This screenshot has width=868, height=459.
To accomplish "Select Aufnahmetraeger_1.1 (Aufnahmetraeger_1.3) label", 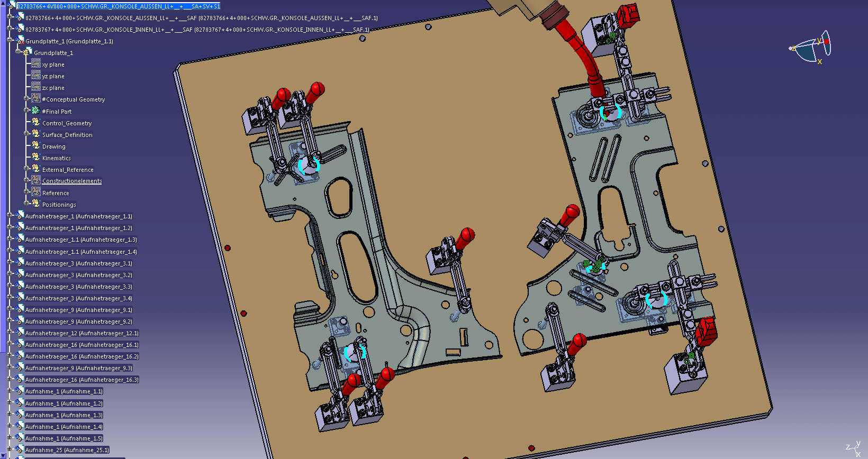I will click(x=81, y=240).
